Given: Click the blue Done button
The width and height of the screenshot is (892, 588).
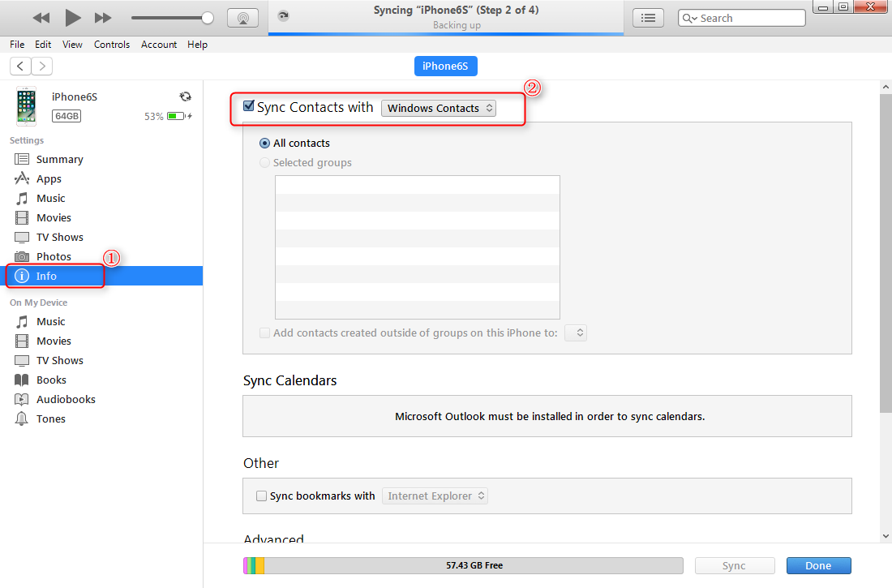Looking at the screenshot, I should pyautogui.click(x=819, y=566).
